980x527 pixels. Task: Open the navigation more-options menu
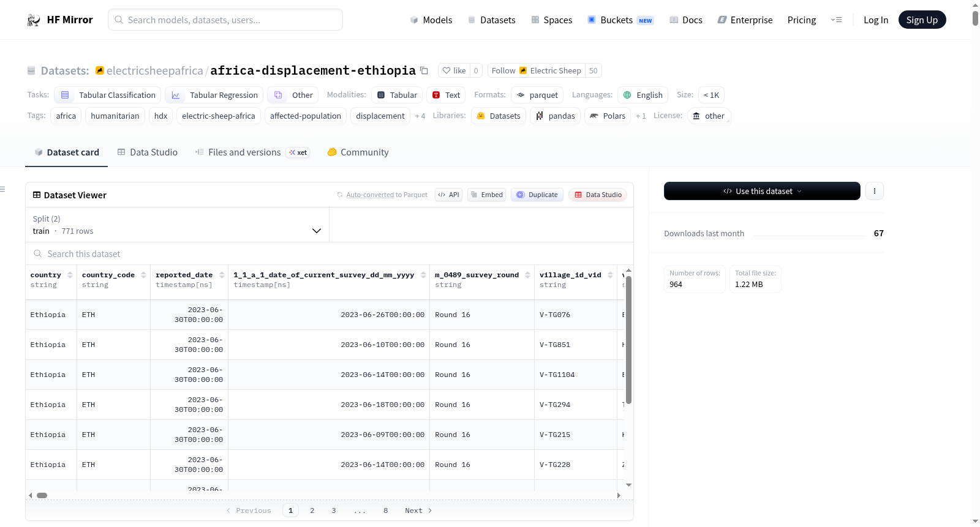tap(836, 20)
